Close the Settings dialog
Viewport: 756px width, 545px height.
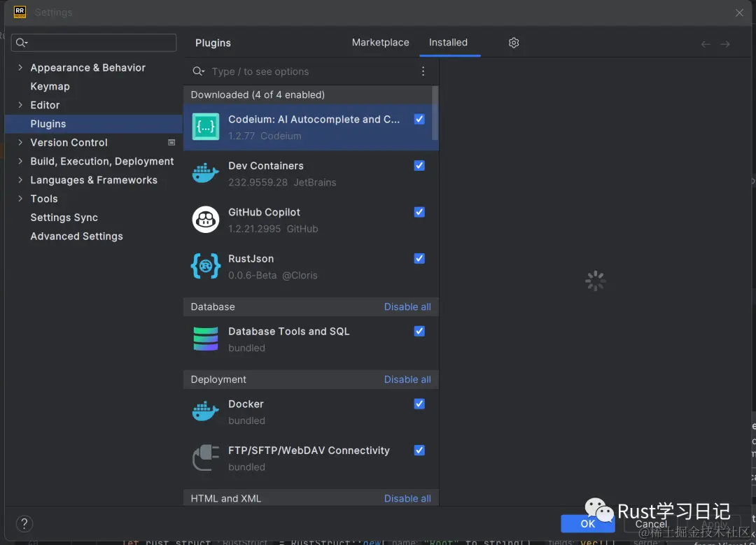pos(739,13)
